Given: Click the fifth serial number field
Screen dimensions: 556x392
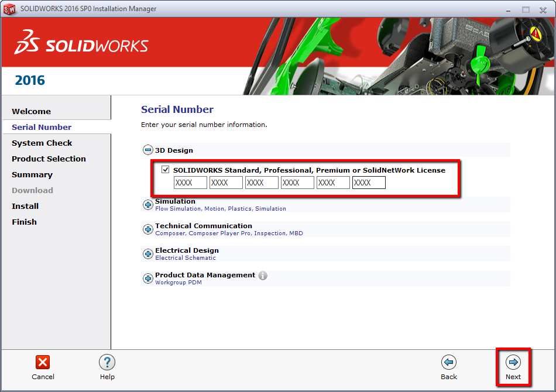Looking at the screenshot, I should point(333,183).
